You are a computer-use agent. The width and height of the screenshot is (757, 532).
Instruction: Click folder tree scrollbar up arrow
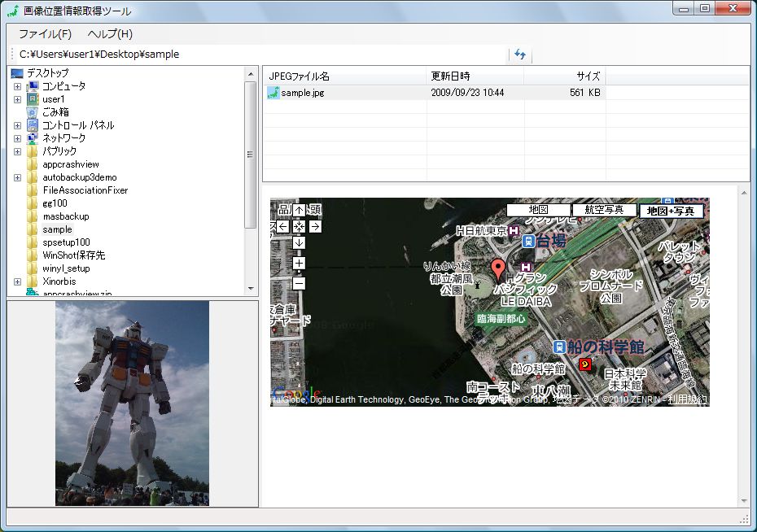251,74
